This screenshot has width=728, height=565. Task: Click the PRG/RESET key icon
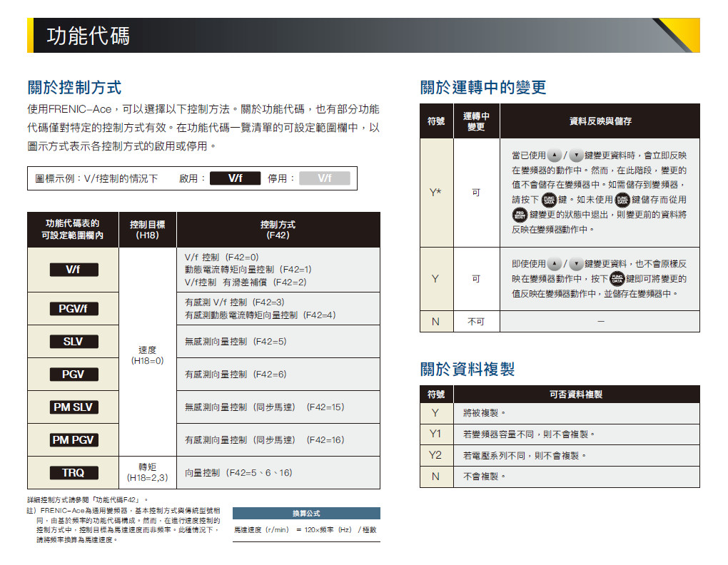[519, 215]
